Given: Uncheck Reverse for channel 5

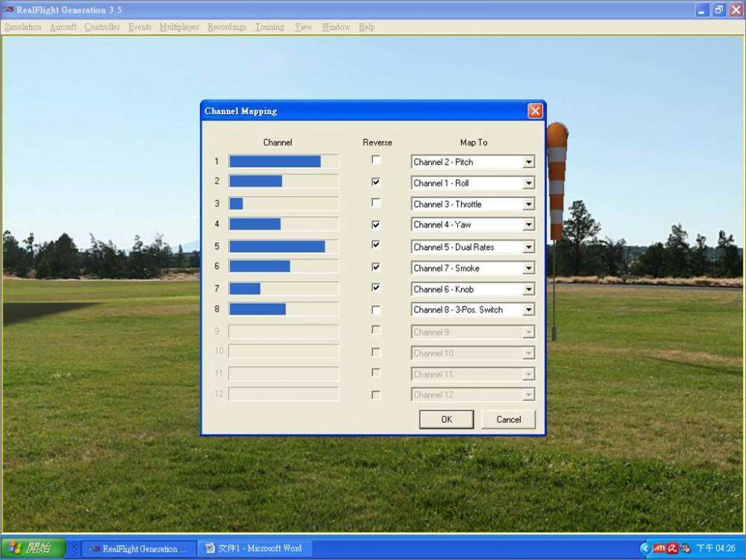Looking at the screenshot, I should (376, 245).
